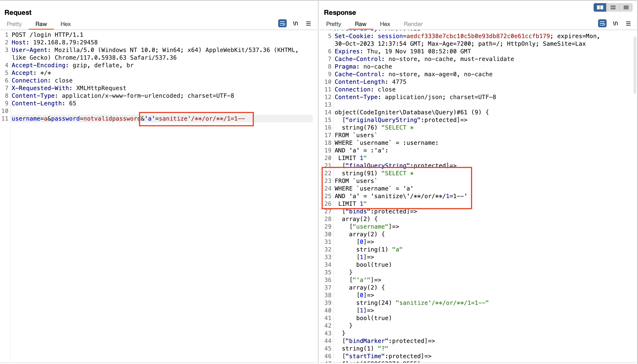Viewport: 638px width, 364px height.
Task: Click the 'Expires: Thu, 19 Nov 1981' header
Action: (403, 51)
